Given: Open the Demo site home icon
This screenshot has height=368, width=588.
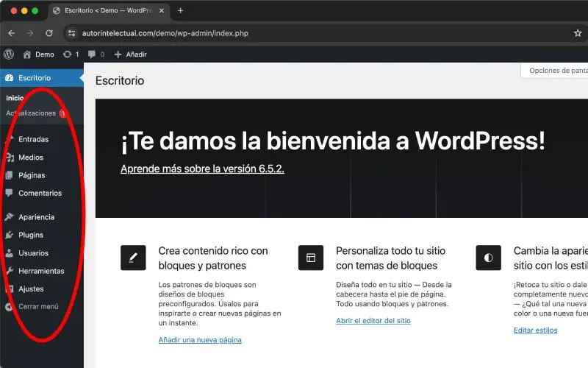Looking at the screenshot, I should click(x=27, y=54).
